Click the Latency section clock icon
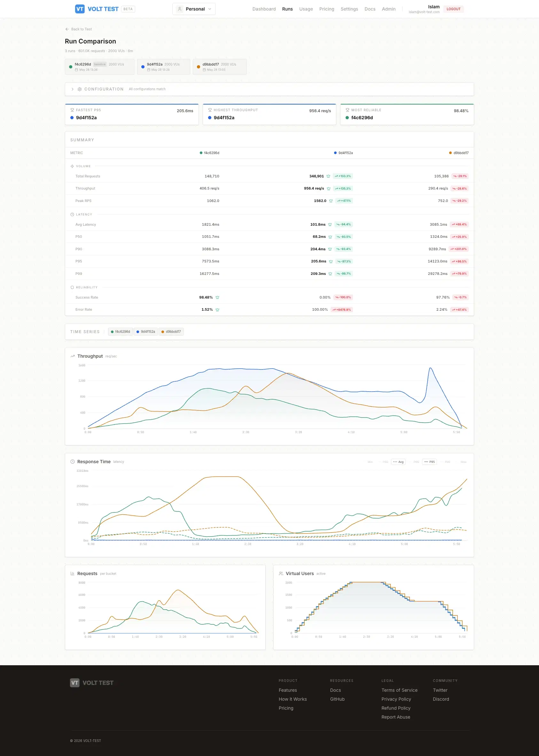 pos(72,215)
